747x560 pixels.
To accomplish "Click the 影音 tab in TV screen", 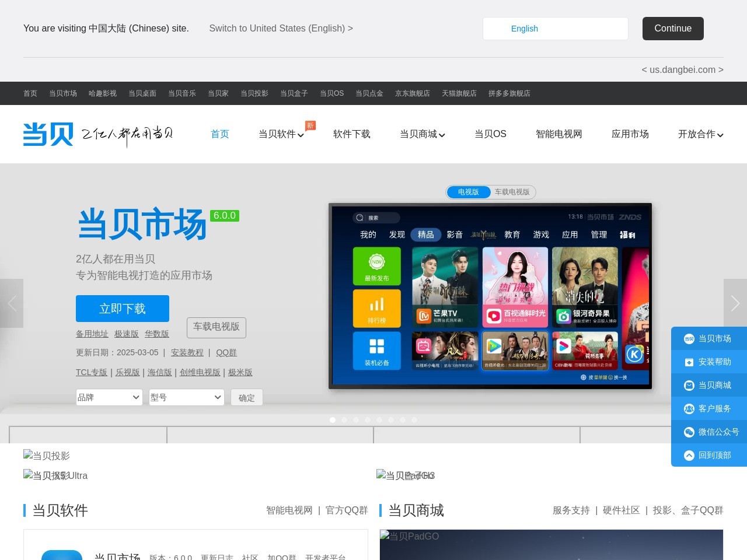I will [x=455, y=235].
